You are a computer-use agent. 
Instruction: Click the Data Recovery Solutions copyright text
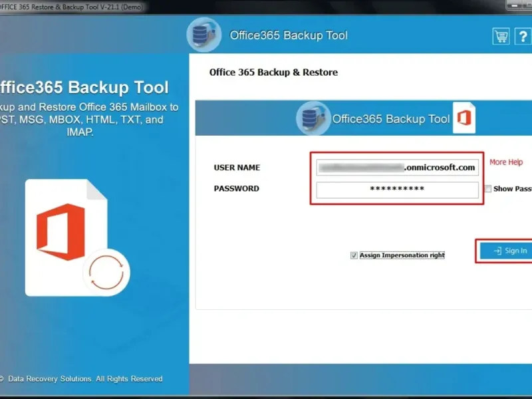81,378
